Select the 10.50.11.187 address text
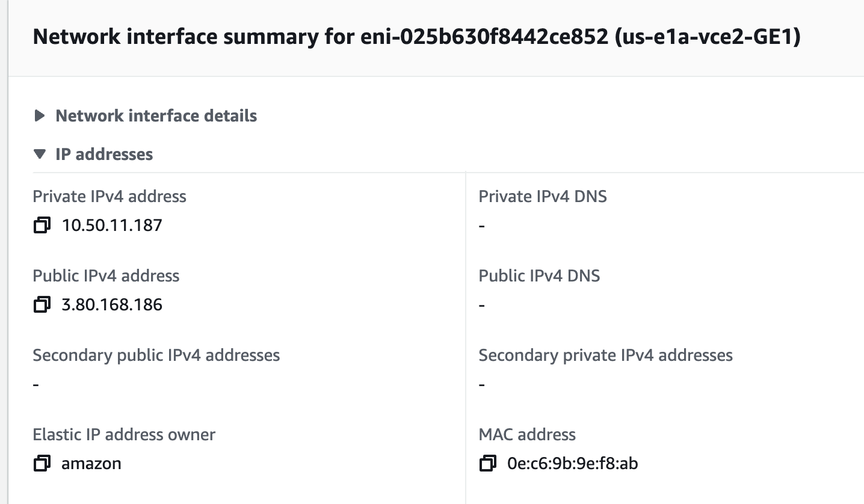Image resolution: width=864 pixels, height=504 pixels. 112,226
